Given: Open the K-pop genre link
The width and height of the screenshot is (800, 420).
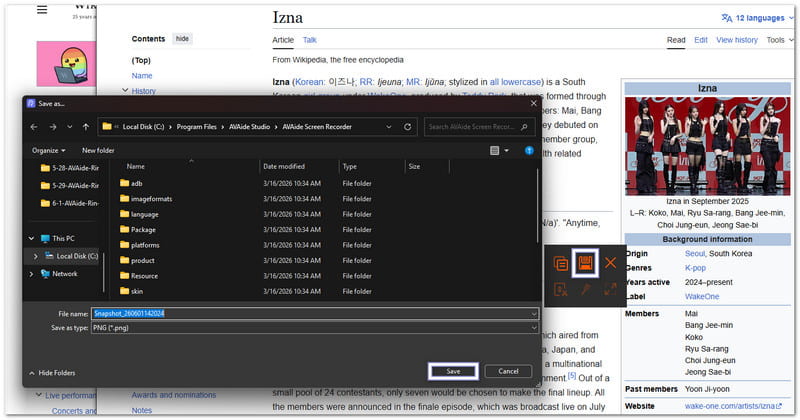Looking at the screenshot, I should tap(695, 268).
